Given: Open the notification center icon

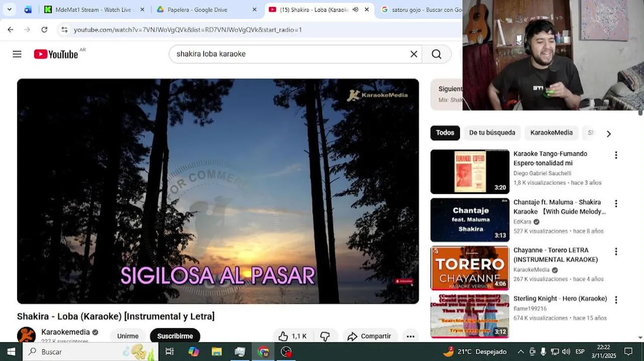Looking at the screenshot, I should (628, 351).
